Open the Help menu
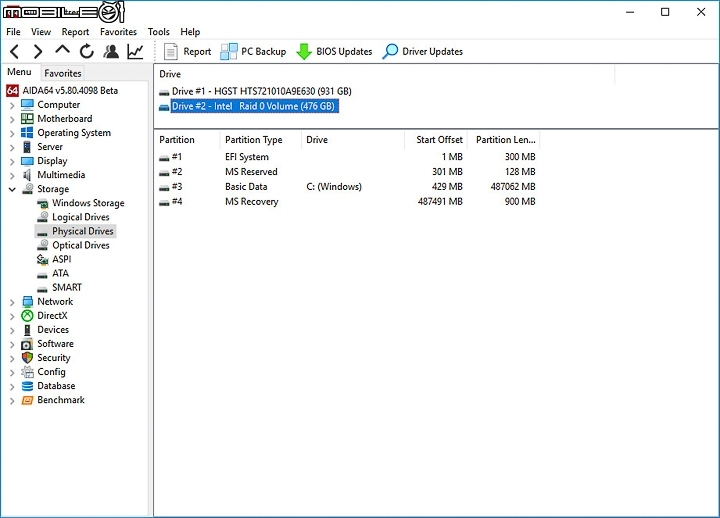Viewport: 720px width, 518px height. coord(190,32)
